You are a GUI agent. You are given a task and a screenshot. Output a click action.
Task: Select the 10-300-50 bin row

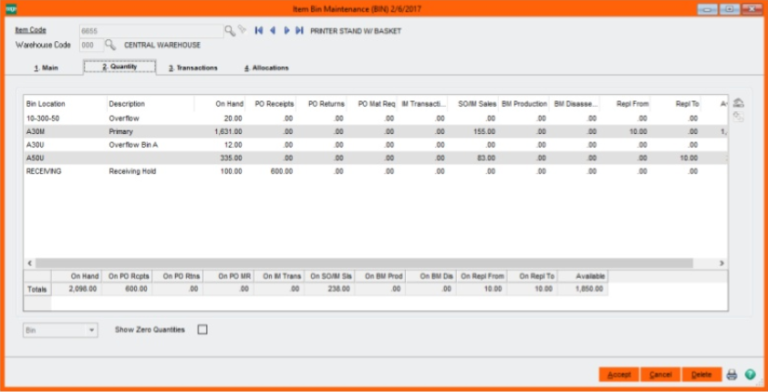point(375,118)
